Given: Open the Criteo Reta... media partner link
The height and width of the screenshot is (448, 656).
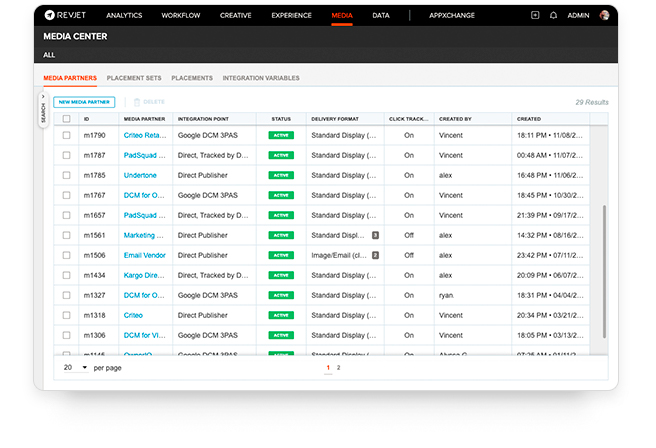Looking at the screenshot, I should click(x=145, y=135).
